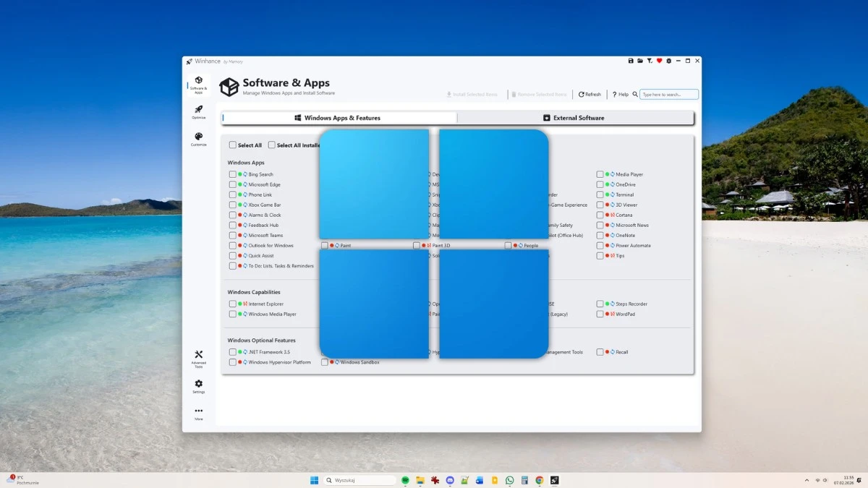Check the WordPad checkbox
This screenshot has width=868, height=488.
pos(600,314)
